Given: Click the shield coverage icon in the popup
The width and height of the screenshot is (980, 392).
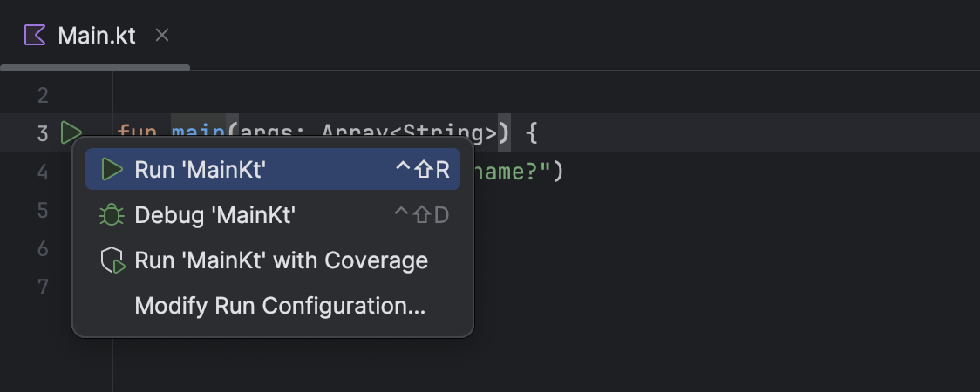Looking at the screenshot, I should point(112,260).
